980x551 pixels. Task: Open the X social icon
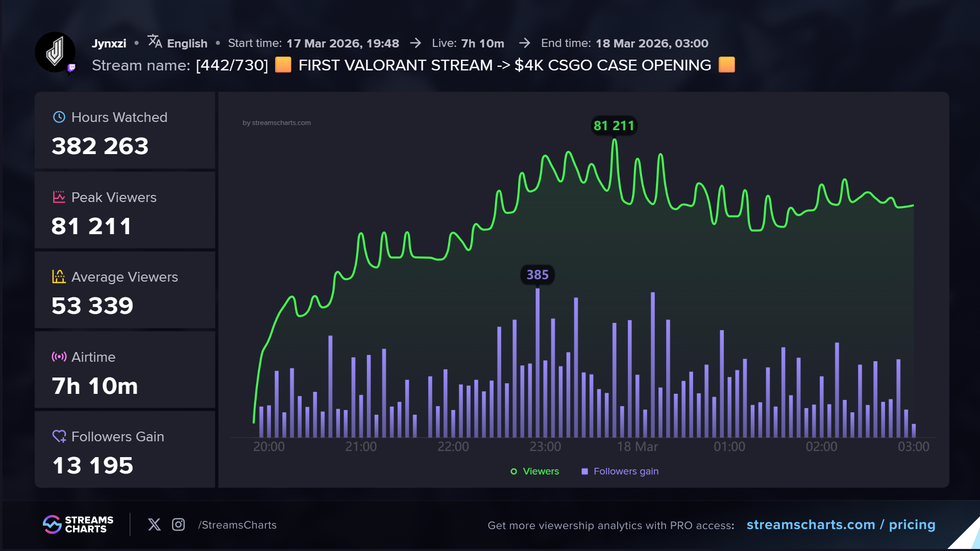coord(154,524)
